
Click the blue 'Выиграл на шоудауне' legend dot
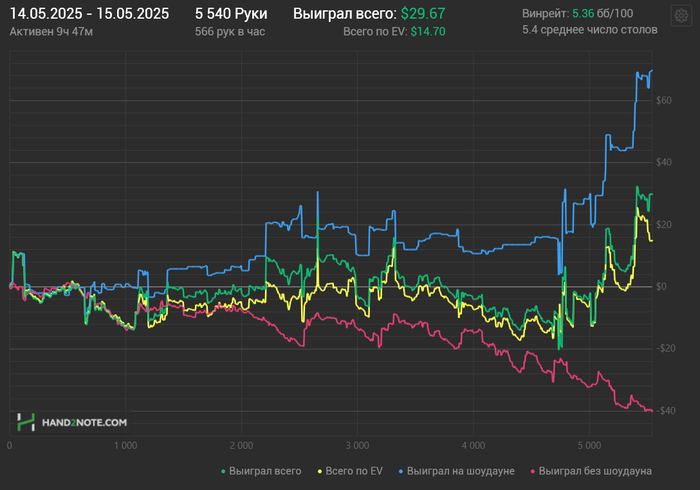click(401, 471)
